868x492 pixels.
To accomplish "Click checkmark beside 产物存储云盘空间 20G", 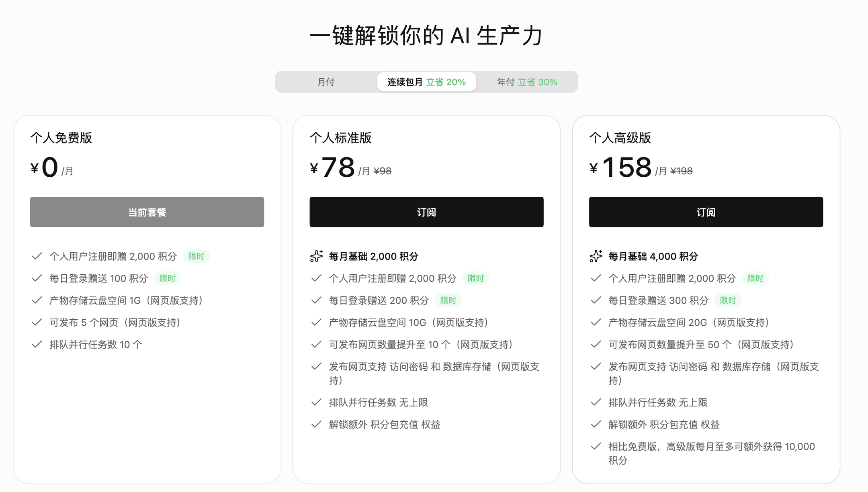I will pyautogui.click(x=596, y=322).
